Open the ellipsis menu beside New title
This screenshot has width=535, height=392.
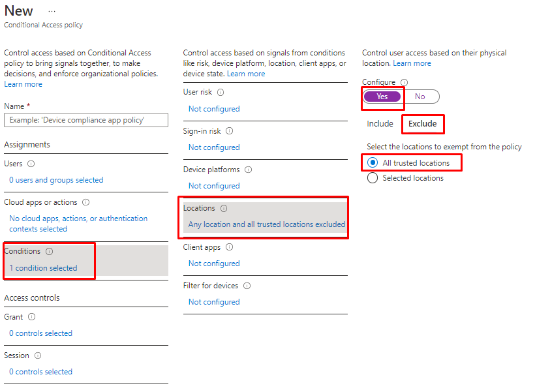pos(52,12)
